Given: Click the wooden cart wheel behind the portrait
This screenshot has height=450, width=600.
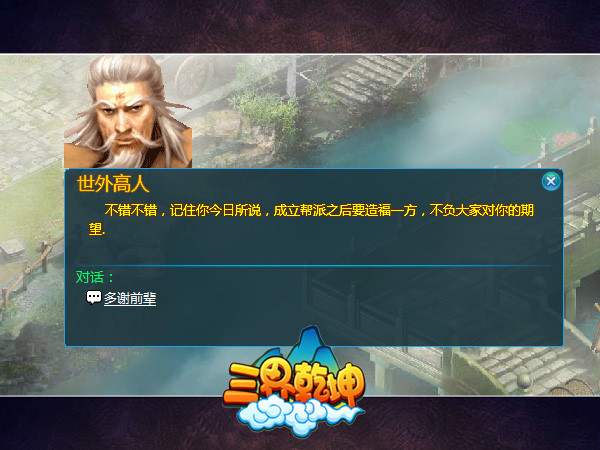Looking at the screenshot, I should 194,76.
